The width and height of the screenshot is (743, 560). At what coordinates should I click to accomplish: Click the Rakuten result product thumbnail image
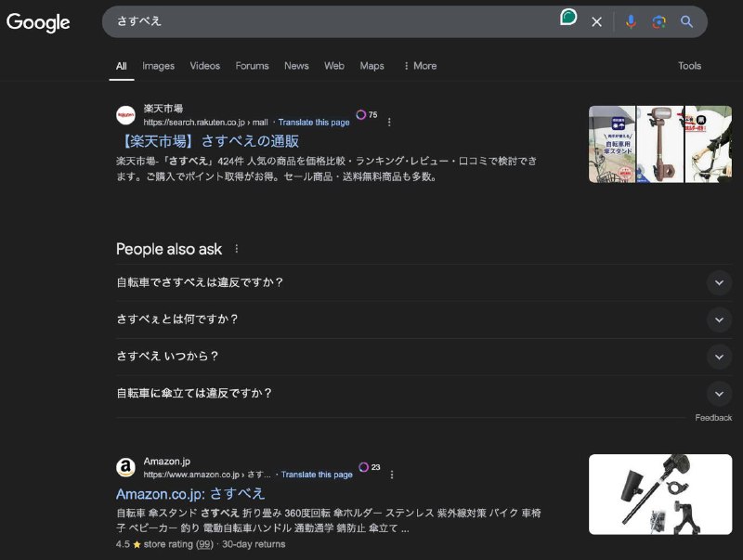coord(659,142)
